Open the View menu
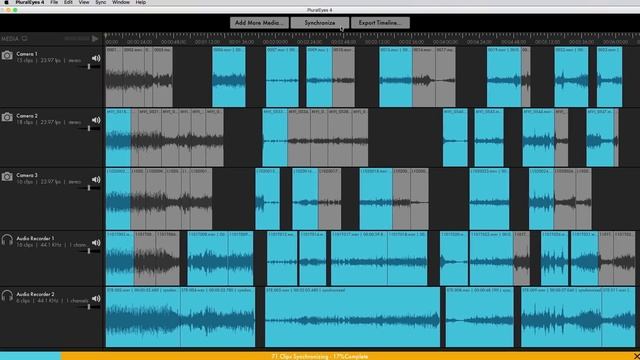The height and width of the screenshot is (360, 640). pyautogui.click(x=84, y=2)
